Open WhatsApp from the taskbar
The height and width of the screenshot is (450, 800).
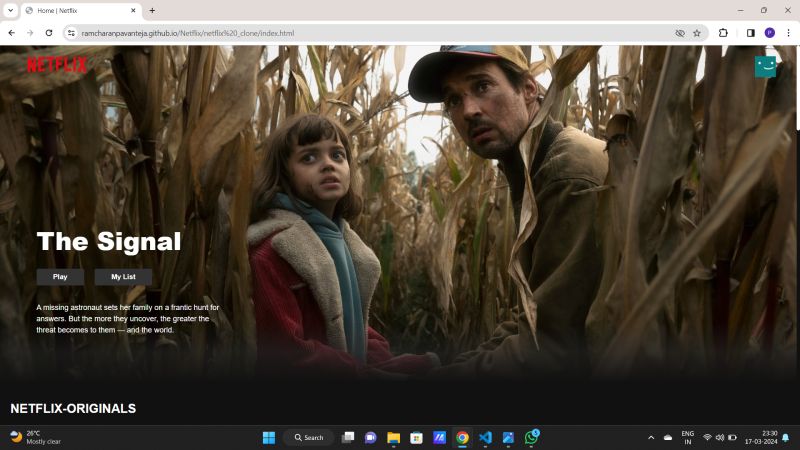tap(531, 437)
